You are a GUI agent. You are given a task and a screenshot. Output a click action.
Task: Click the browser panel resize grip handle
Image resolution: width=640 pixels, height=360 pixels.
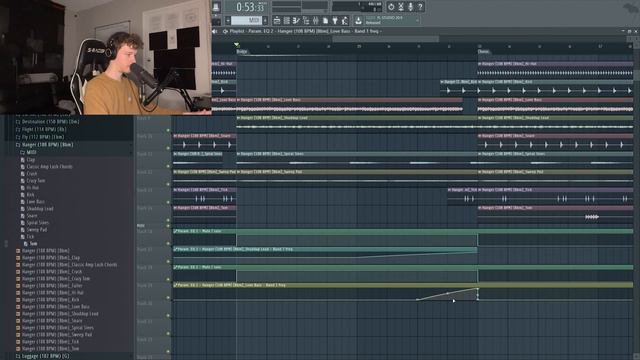[x=6, y=244]
